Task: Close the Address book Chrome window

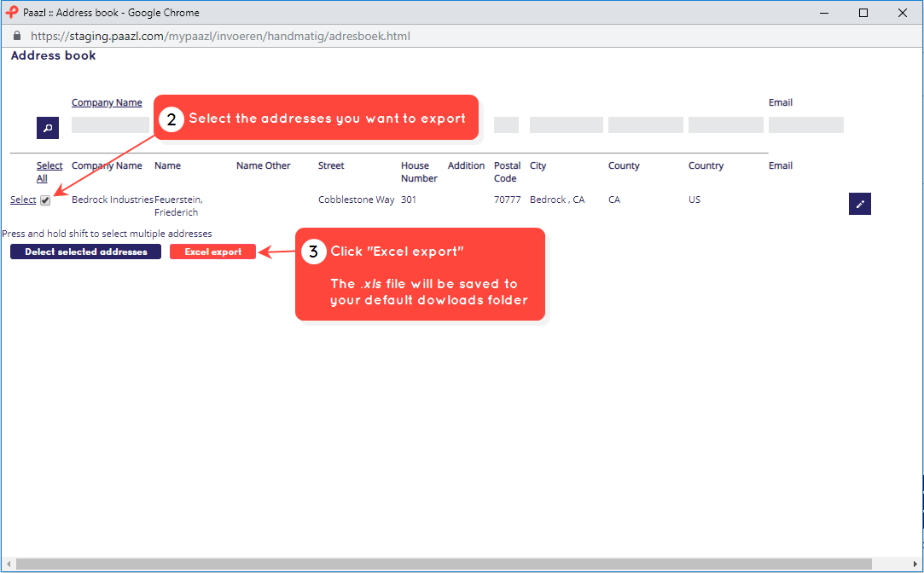Action: tap(902, 13)
